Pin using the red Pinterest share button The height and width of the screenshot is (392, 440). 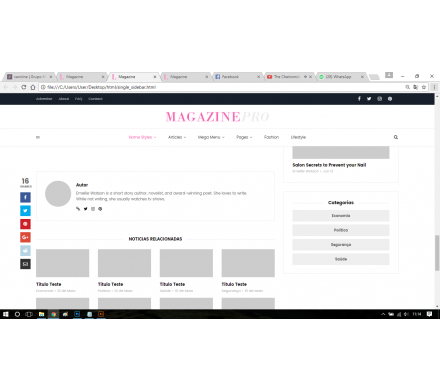tap(25, 224)
